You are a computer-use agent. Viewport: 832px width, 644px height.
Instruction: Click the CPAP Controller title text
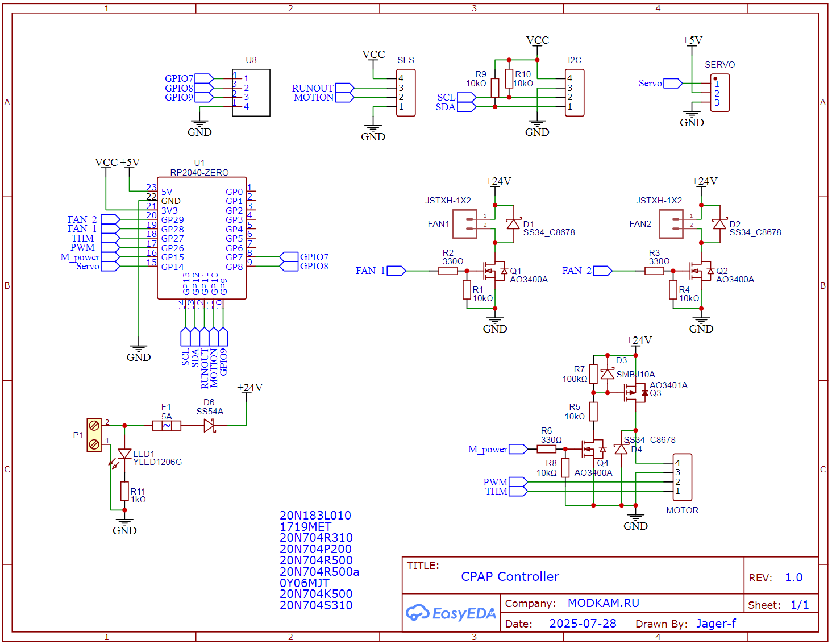coord(510,576)
